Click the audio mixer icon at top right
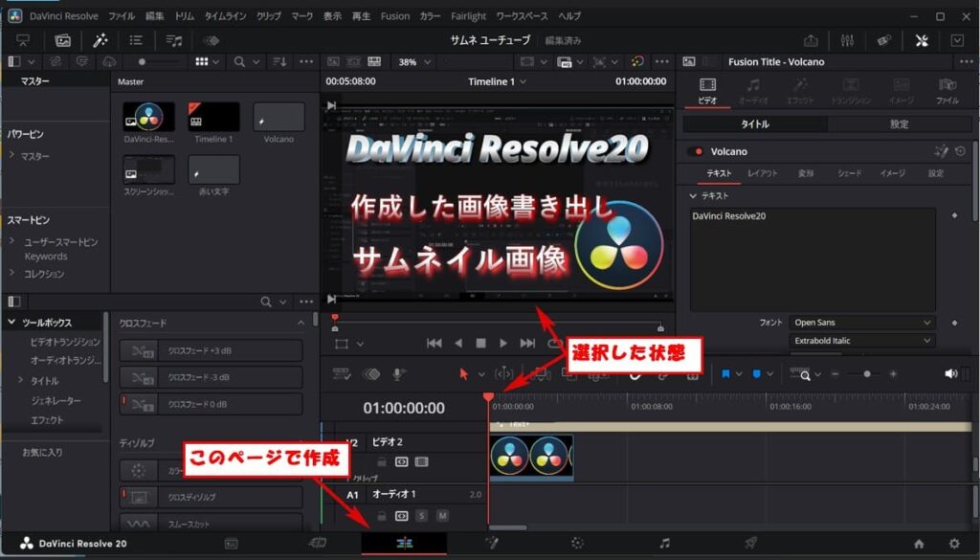This screenshot has width=980, height=560. coord(848,40)
